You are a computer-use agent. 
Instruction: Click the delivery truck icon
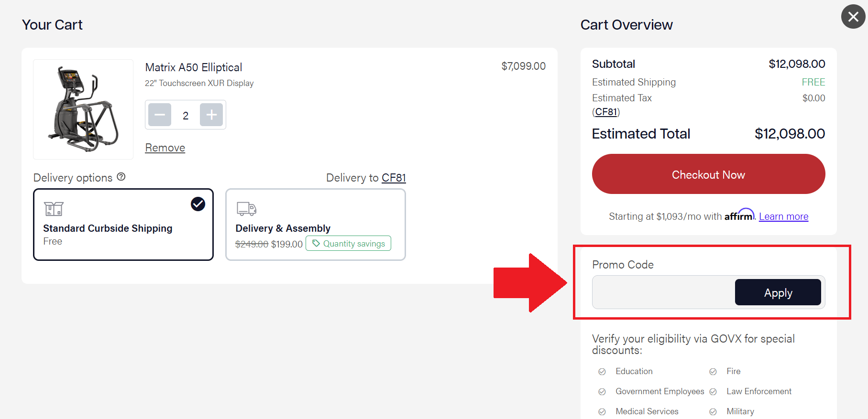click(246, 209)
